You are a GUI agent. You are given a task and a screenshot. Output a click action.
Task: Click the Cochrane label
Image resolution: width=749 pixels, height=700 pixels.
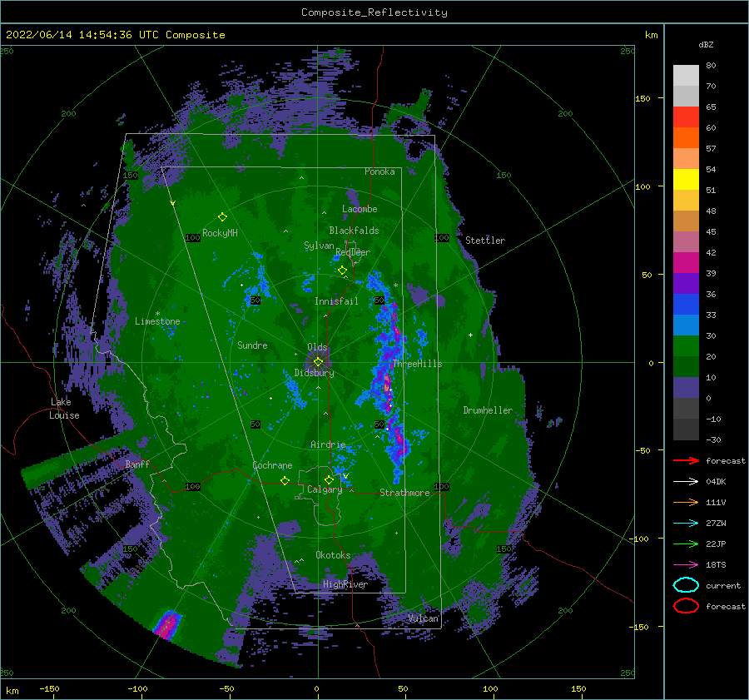coord(272,465)
